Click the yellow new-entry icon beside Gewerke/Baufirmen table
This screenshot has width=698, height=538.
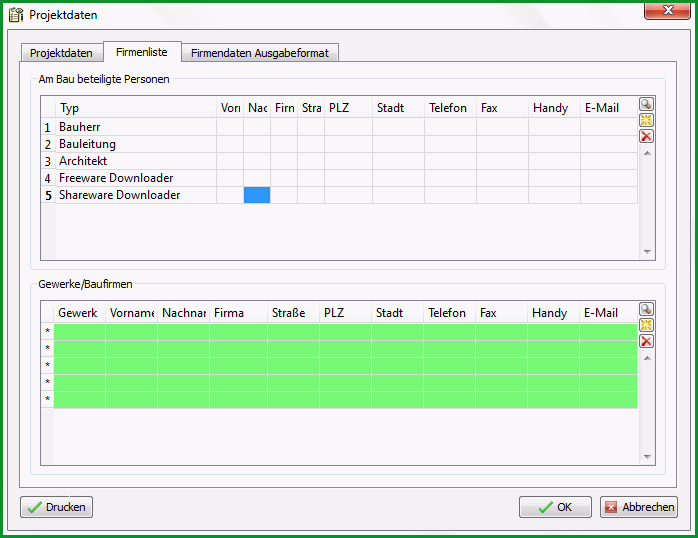click(646, 325)
